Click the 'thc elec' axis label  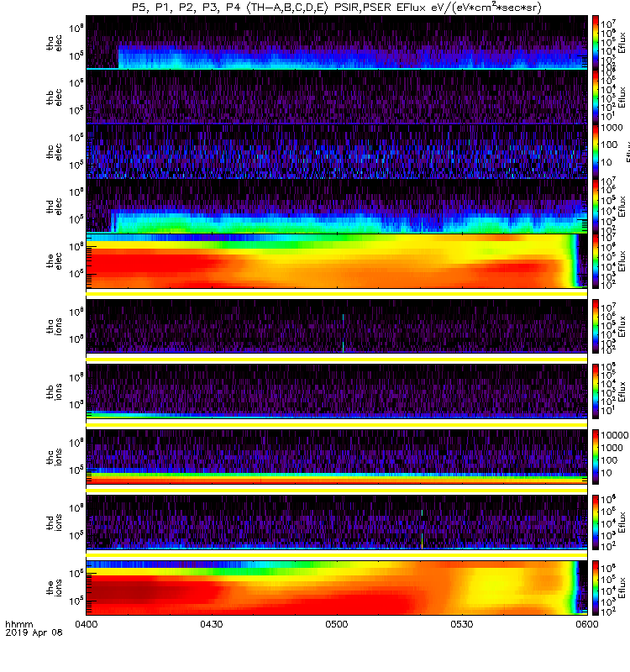coord(54,152)
